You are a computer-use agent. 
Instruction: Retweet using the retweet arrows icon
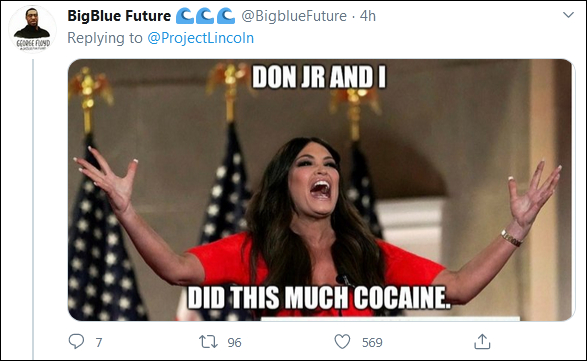208,342
